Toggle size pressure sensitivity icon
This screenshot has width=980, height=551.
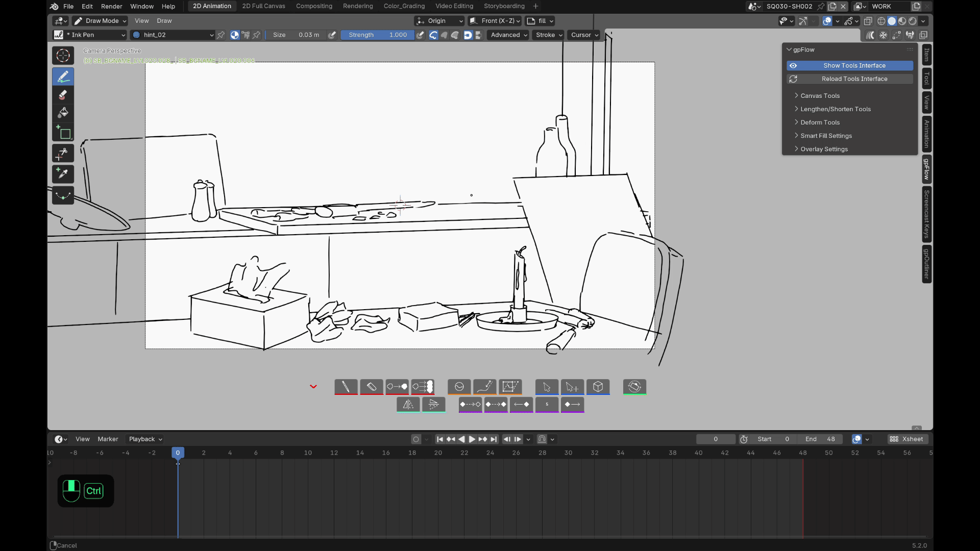332,35
